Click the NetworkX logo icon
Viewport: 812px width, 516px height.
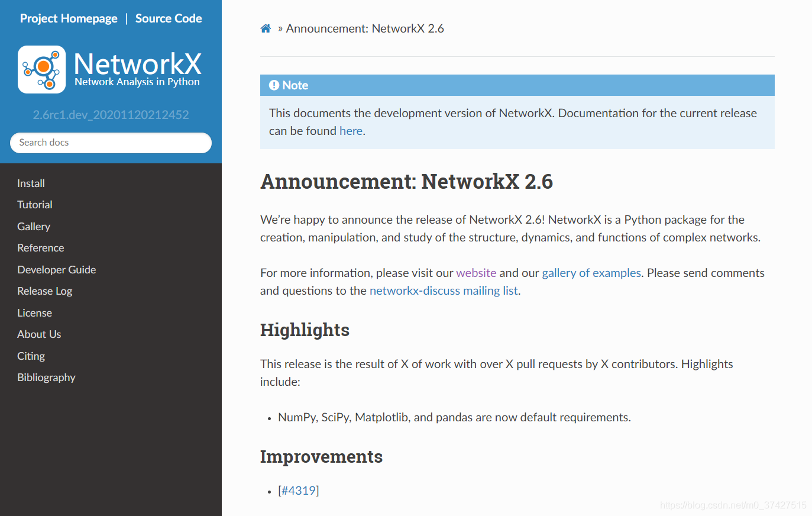pyautogui.click(x=41, y=70)
